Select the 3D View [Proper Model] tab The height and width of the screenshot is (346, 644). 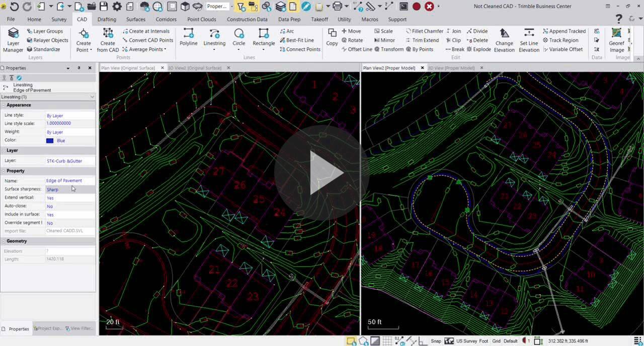pos(451,68)
